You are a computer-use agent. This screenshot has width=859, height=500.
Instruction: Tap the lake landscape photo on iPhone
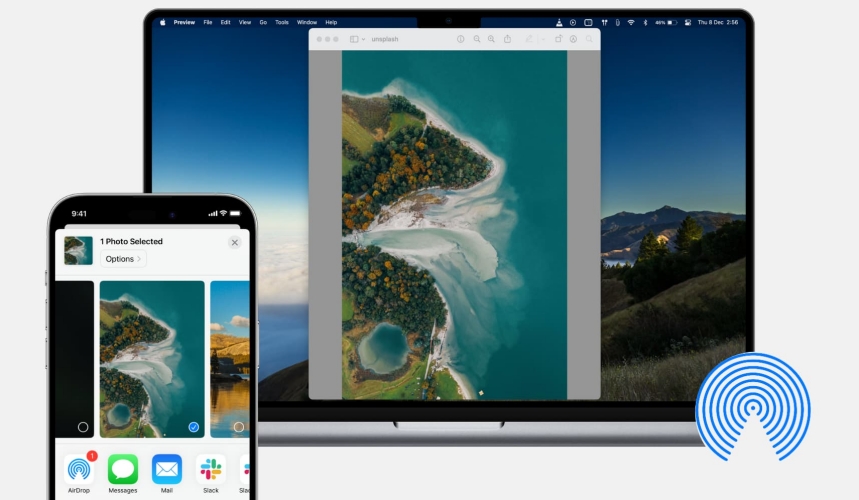[230, 359]
